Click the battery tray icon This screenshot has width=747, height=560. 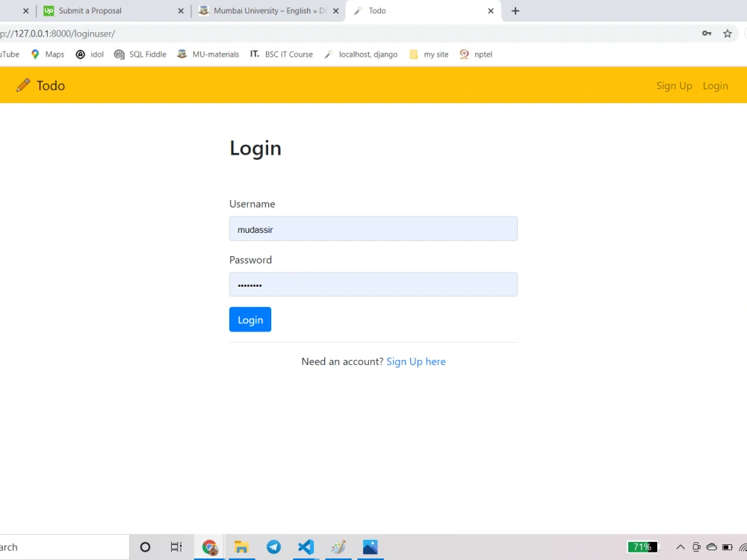coord(728,547)
